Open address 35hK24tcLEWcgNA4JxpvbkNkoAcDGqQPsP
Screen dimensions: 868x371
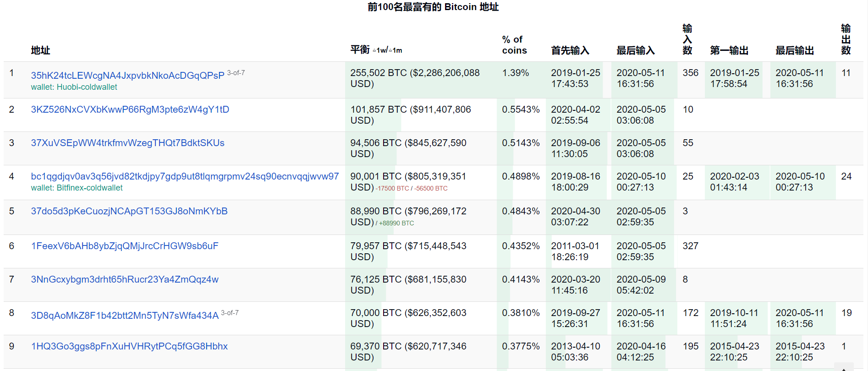[x=127, y=76]
